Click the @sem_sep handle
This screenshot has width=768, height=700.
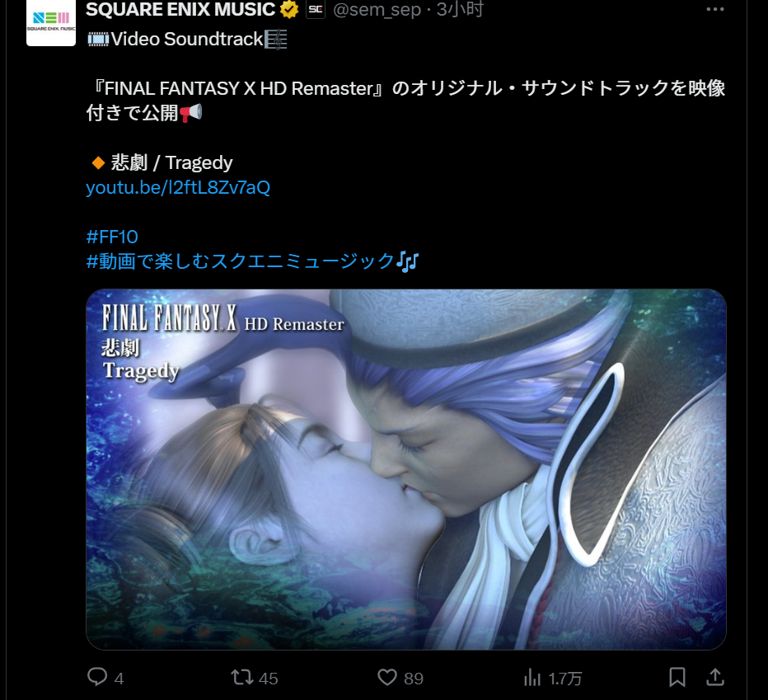tap(377, 9)
